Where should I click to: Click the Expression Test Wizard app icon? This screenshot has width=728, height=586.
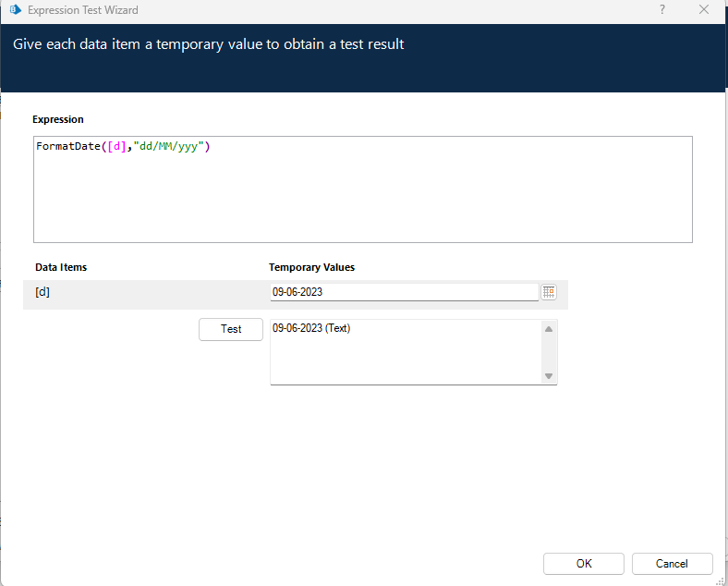(14, 10)
